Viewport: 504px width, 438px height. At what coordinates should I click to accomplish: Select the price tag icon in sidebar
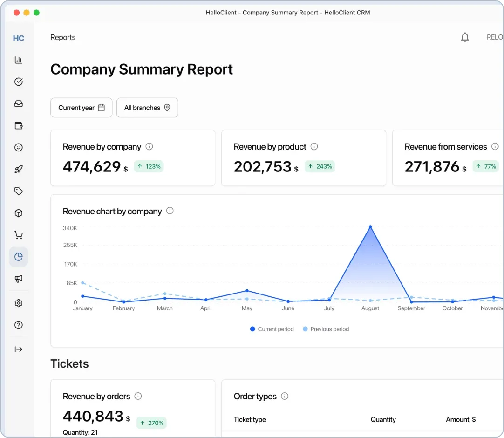tap(19, 191)
